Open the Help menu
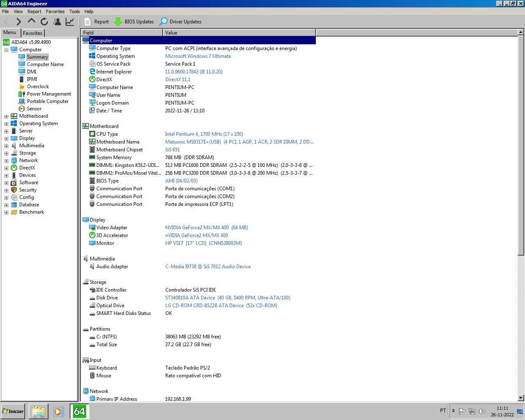Screen dimensions: 525x420 pyautogui.click(x=89, y=11)
